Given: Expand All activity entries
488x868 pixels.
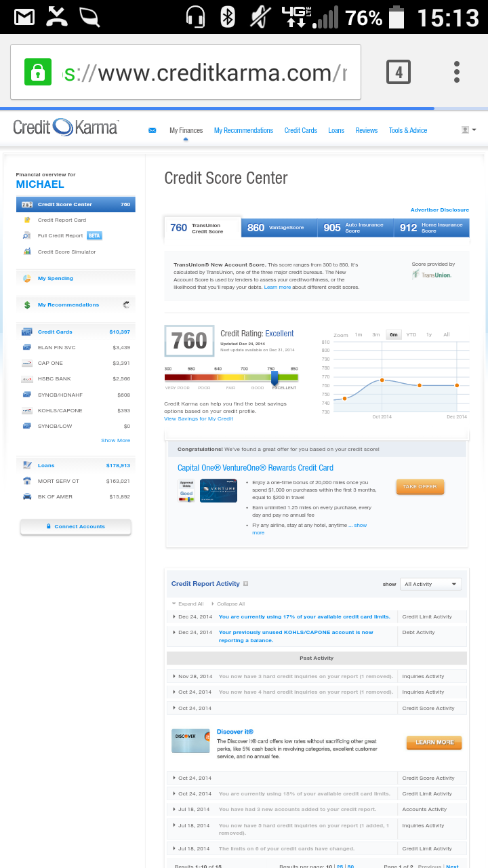Looking at the screenshot, I should point(188,604).
